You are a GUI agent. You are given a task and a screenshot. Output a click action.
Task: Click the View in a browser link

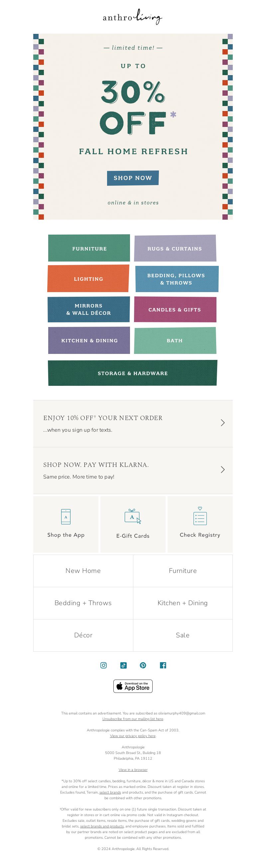(x=133, y=770)
